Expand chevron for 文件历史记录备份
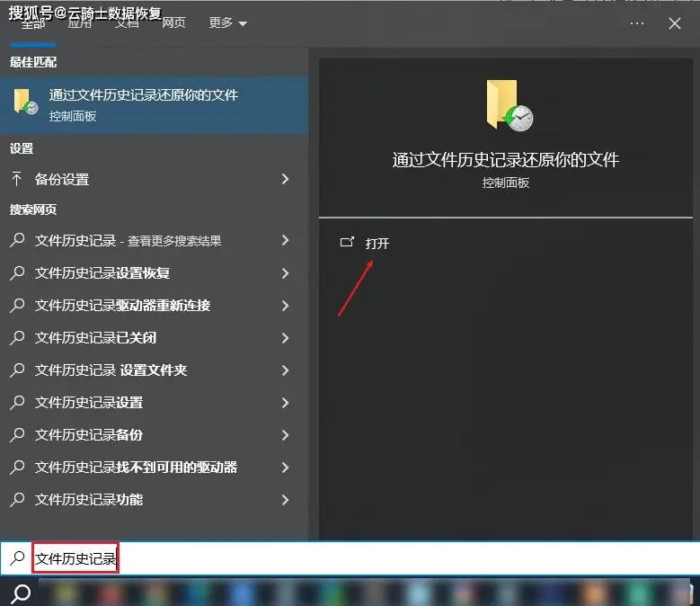 point(286,435)
